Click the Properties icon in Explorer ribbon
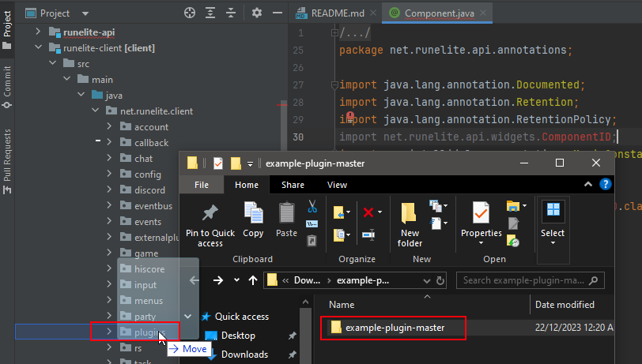The width and height of the screenshot is (642, 364). point(481,212)
